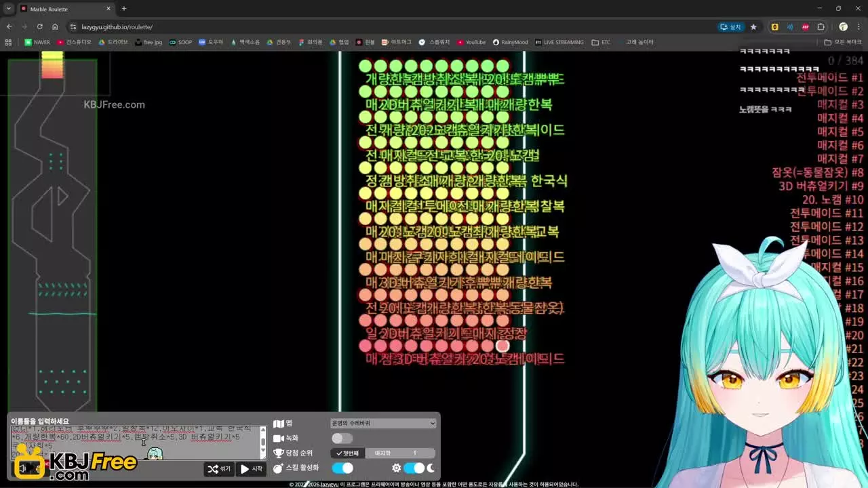Open the Chrome three-dot menu

859,27
